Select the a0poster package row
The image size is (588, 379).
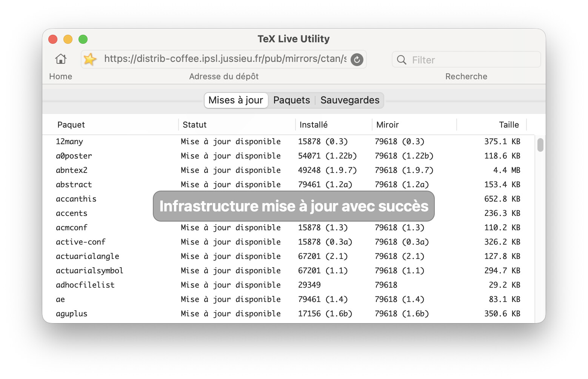(x=288, y=156)
